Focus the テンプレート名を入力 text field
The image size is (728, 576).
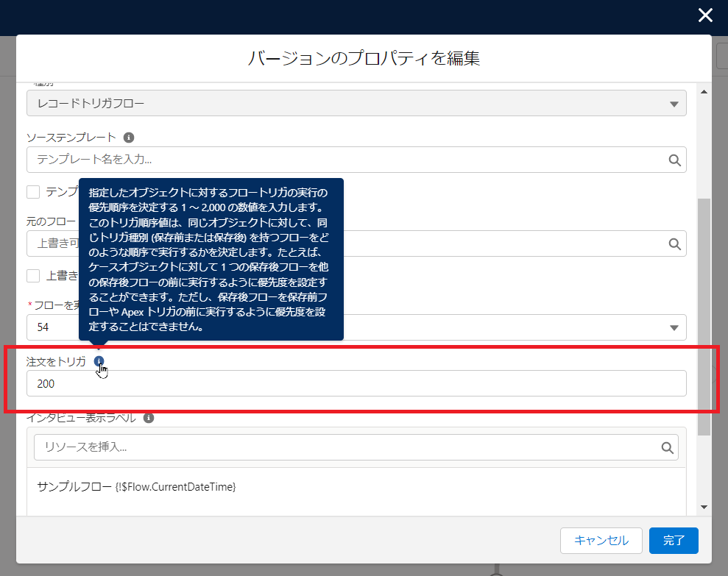346,160
